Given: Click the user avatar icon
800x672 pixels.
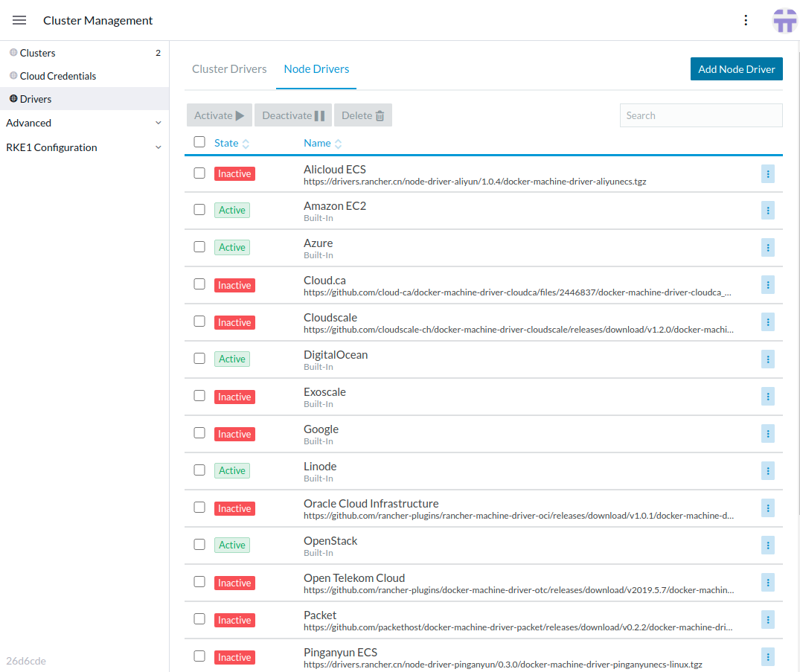Looking at the screenshot, I should tap(784, 20).
